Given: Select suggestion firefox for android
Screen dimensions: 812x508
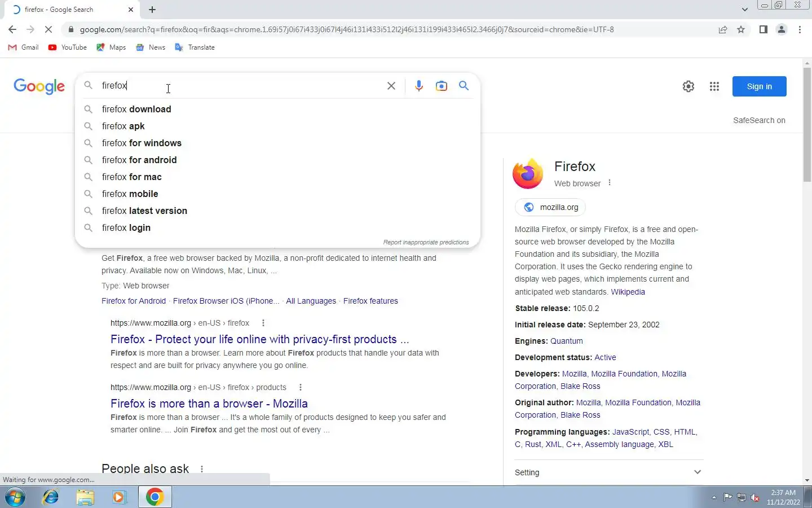Looking at the screenshot, I should [277, 160].
